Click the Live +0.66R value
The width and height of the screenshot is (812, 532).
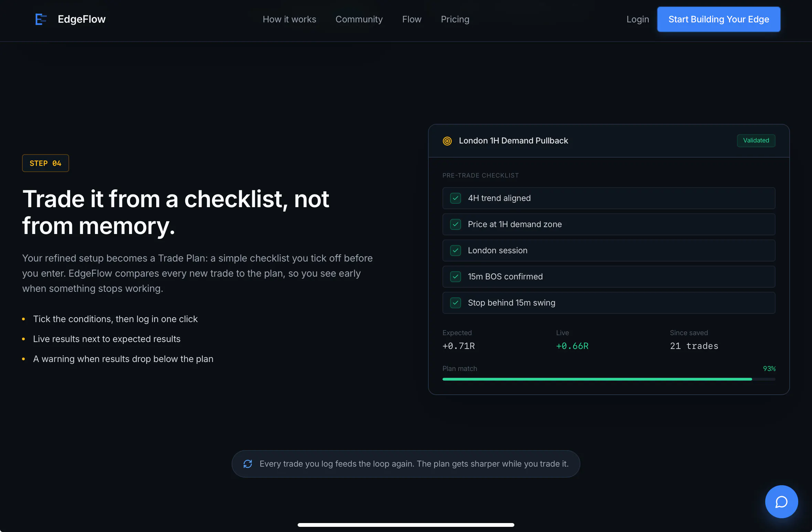pyautogui.click(x=572, y=346)
